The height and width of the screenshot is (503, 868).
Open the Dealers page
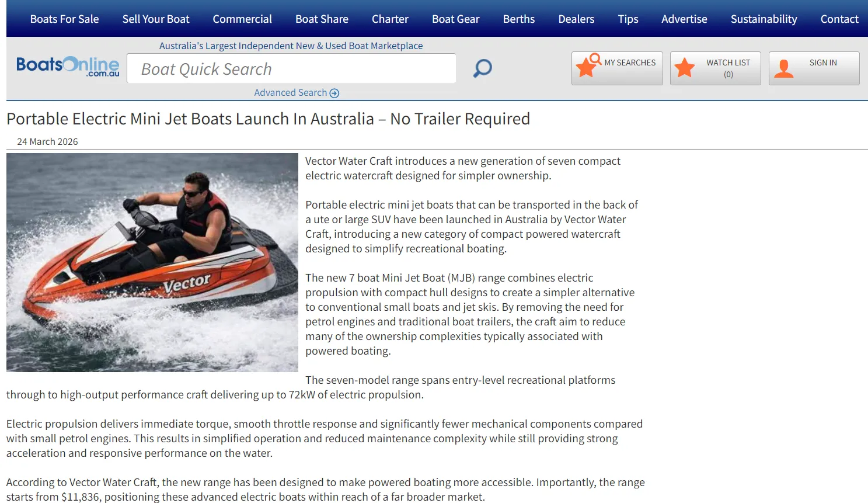[576, 19]
